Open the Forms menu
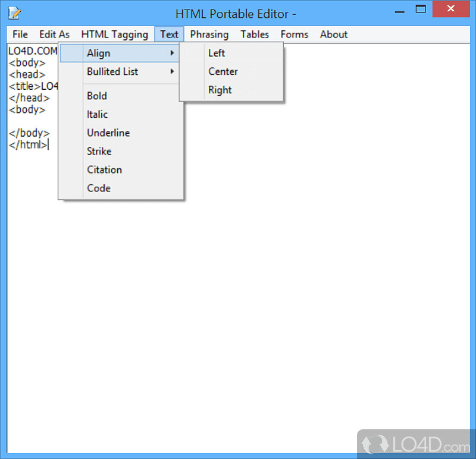 (x=294, y=34)
